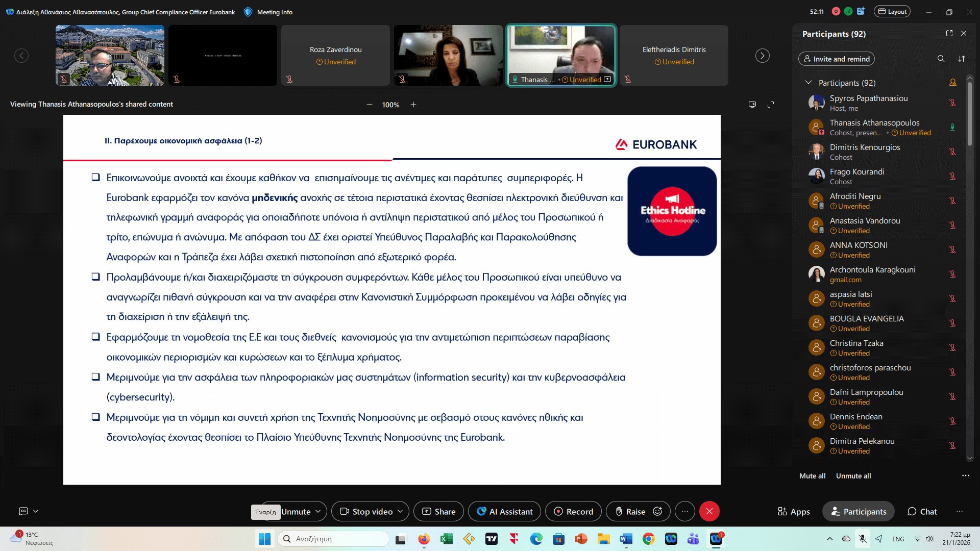Show next video thumbnails arrow
Viewport: 980px width, 551px height.
coord(763,56)
